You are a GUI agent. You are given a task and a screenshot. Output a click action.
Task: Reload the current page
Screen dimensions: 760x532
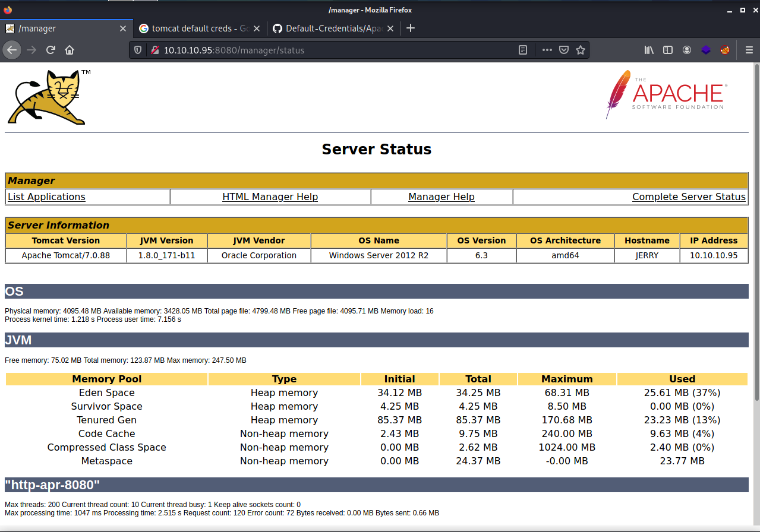51,50
